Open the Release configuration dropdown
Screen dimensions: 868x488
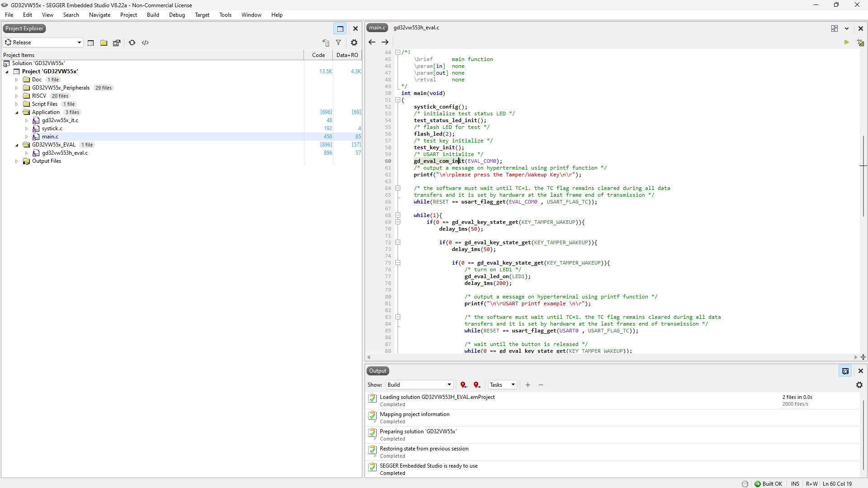[43, 43]
